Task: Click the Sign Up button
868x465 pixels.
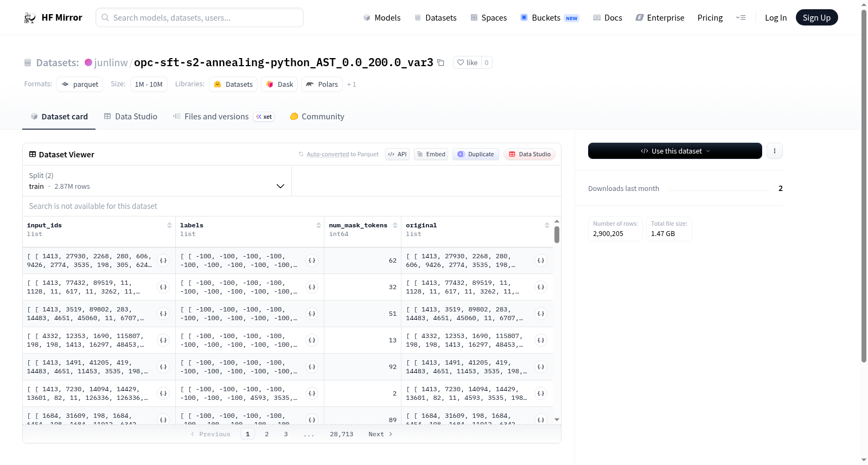Action: pos(817,18)
